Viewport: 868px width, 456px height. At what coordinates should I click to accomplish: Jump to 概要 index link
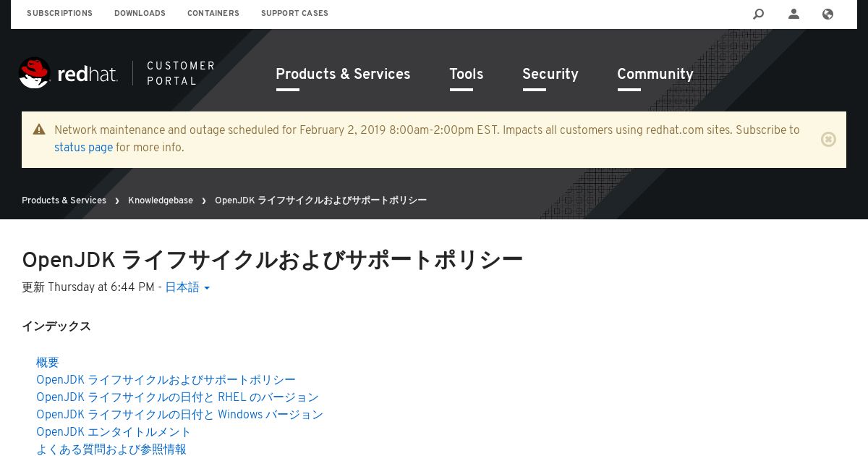coord(48,363)
